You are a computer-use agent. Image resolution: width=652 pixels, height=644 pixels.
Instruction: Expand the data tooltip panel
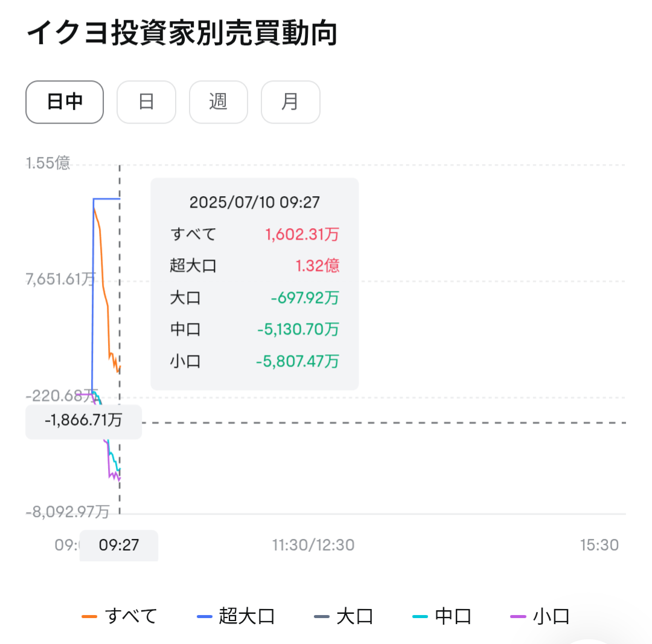pyautogui.click(x=255, y=282)
